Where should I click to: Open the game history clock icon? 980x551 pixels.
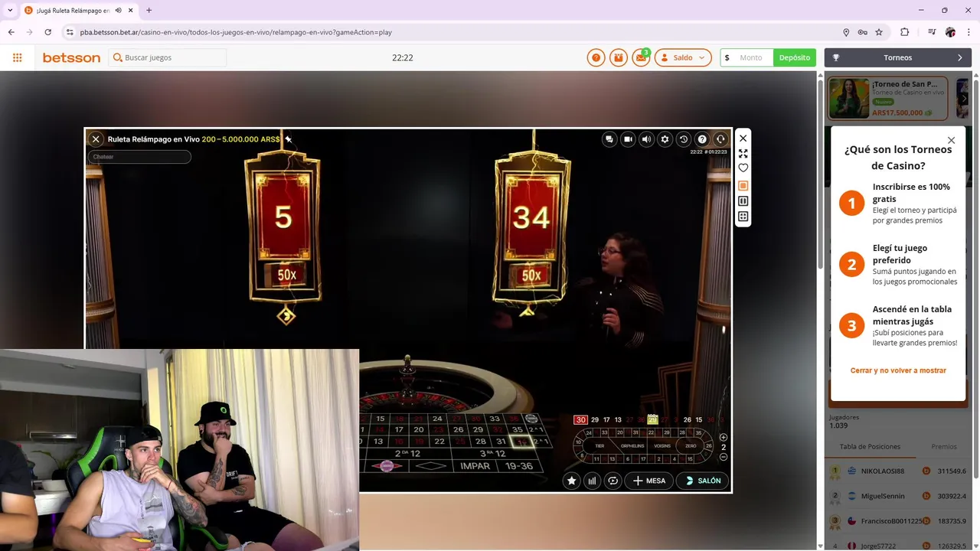point(684,139)
